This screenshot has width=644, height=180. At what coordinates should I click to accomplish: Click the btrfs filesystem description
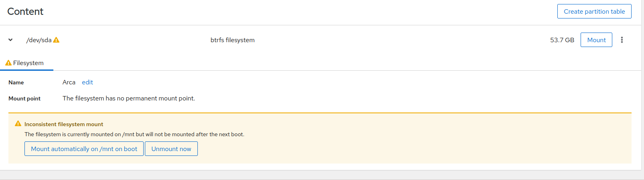[233, 40]
